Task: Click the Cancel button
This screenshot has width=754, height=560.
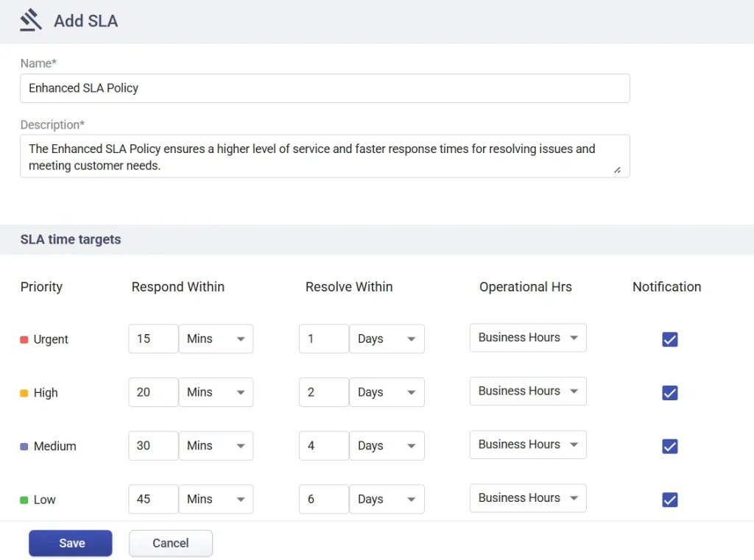Action: (171, 543)
